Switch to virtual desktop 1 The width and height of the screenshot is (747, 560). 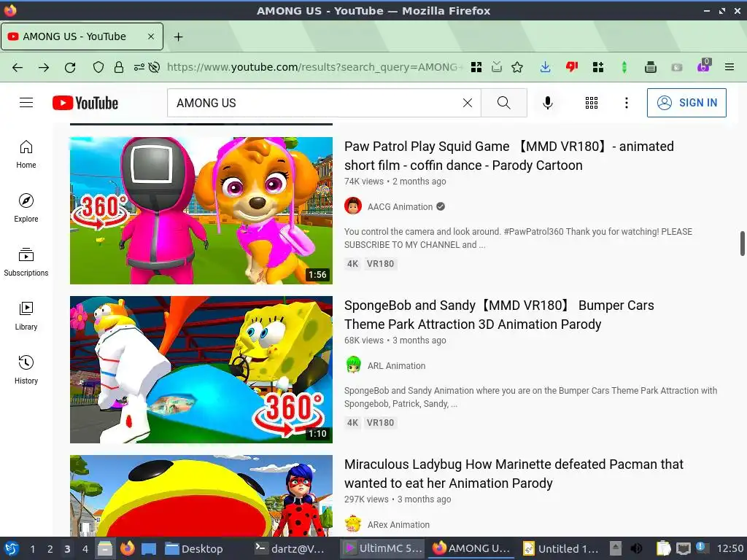32,549
